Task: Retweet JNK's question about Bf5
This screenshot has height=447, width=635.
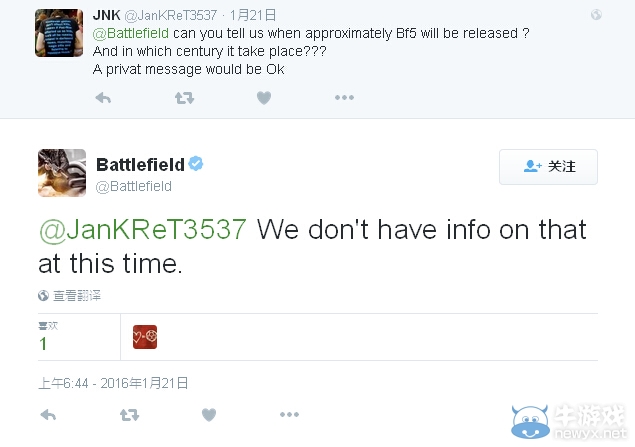Action: 184,98
